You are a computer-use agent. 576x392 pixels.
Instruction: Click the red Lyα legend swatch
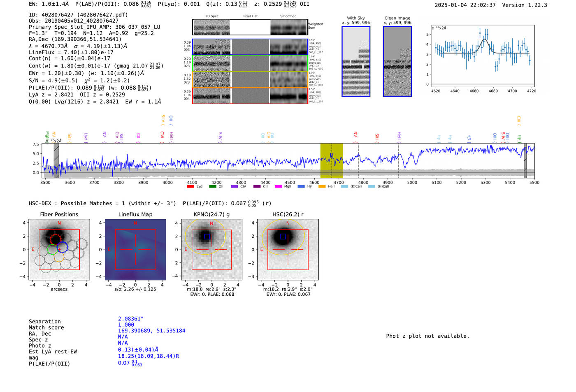coord(190,187)
